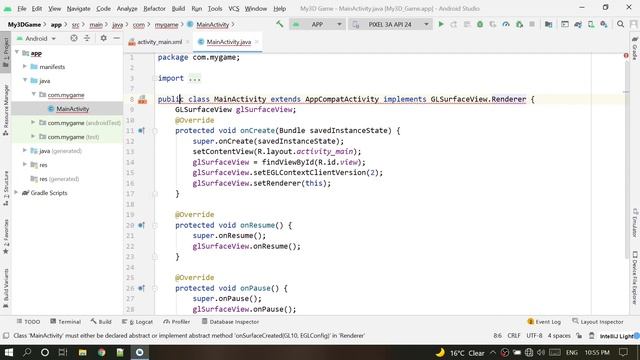Screen dimensions: 640x360
Task: Open the File menu
Action: [x=22, y=8]
